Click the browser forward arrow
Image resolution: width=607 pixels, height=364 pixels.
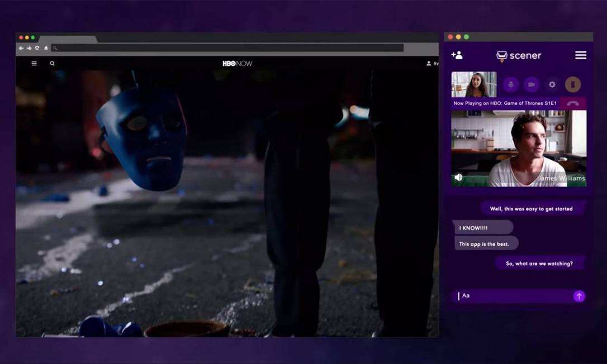coord(29,48)
